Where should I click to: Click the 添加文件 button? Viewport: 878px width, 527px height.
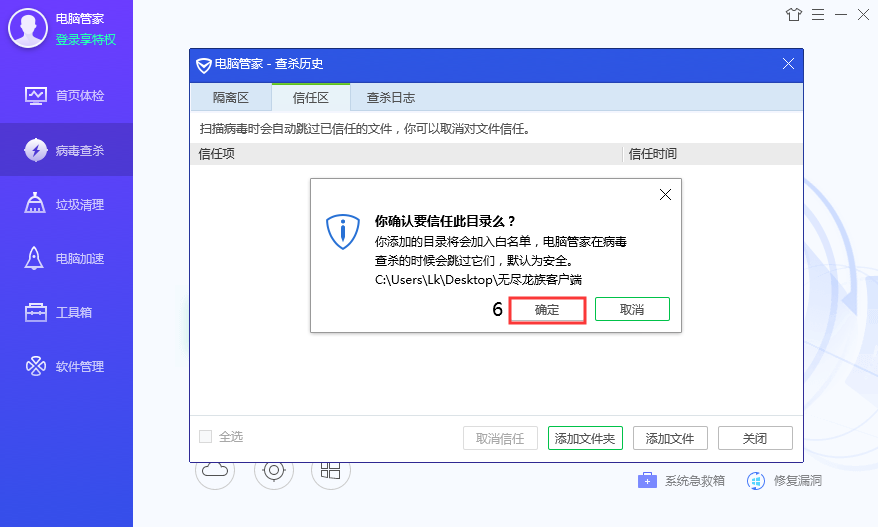[670, 439]
